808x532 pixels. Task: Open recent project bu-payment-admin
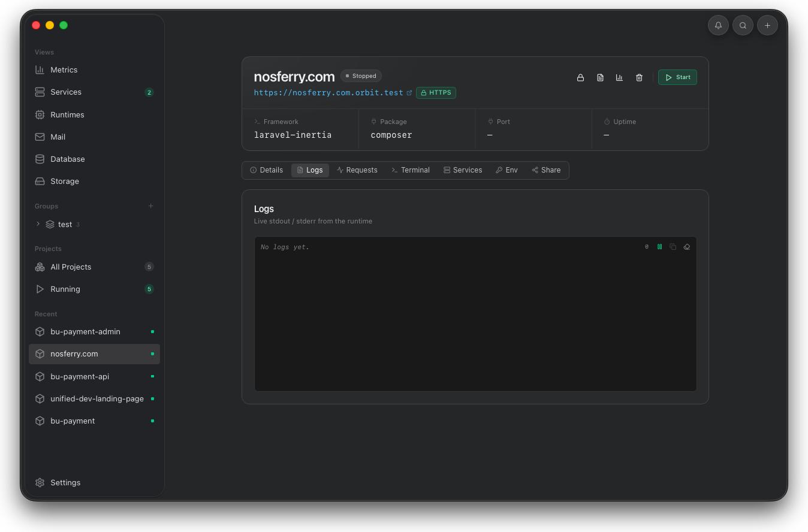[94, 331]
